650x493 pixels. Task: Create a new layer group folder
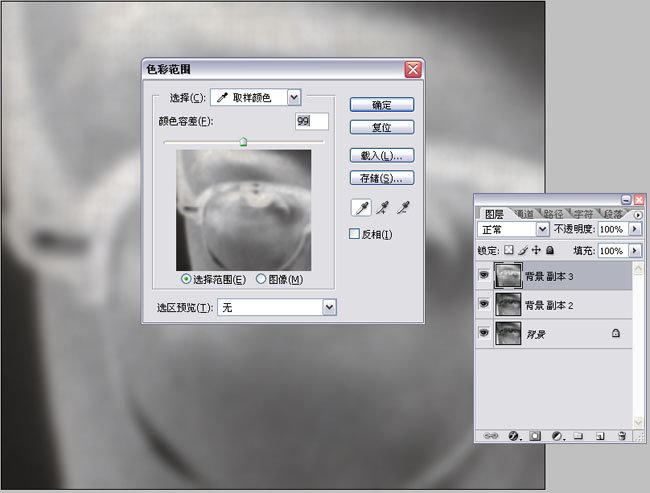pos(578,436)
